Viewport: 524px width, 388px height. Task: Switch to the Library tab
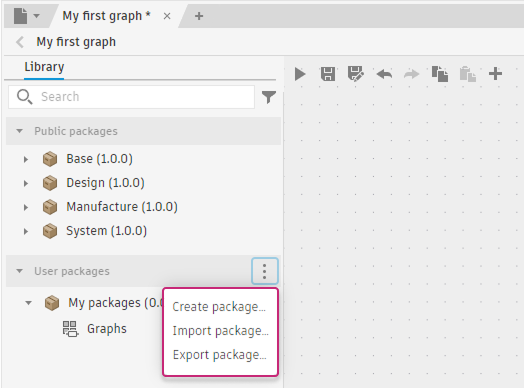(44, 67)
